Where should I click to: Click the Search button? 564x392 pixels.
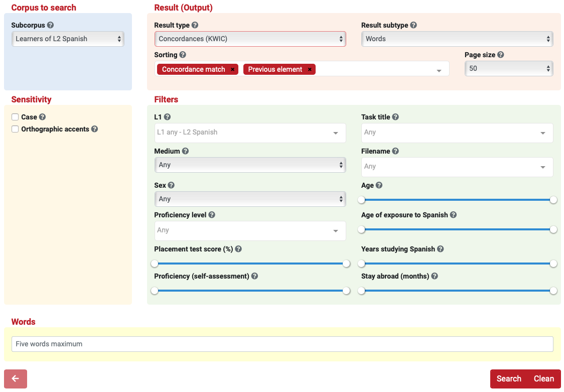[x=508, y=379]
